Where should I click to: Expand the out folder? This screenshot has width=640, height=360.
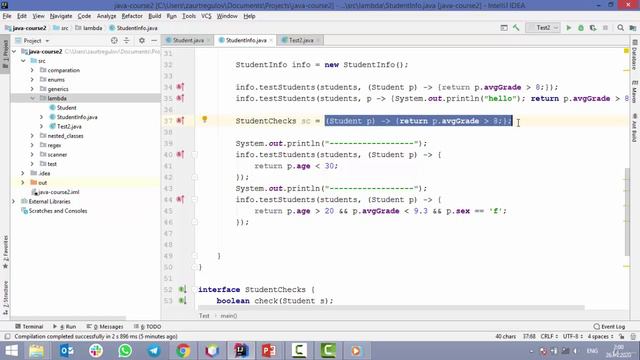click(x=23, y=182)
